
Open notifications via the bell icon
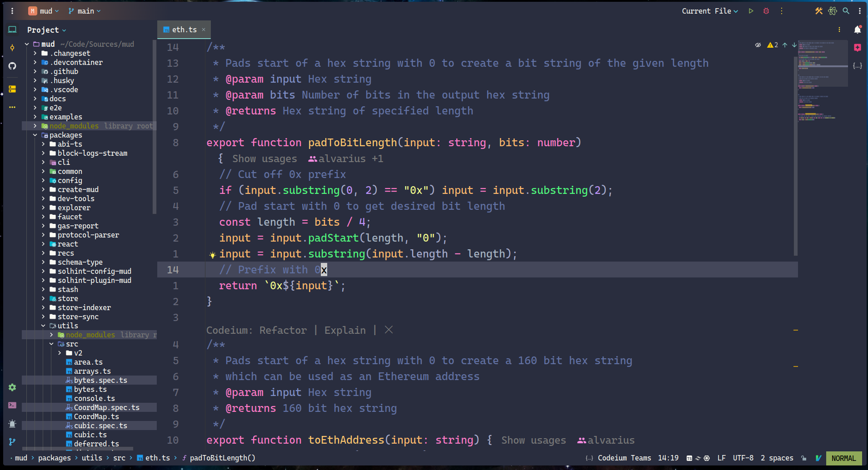(858, 30)
